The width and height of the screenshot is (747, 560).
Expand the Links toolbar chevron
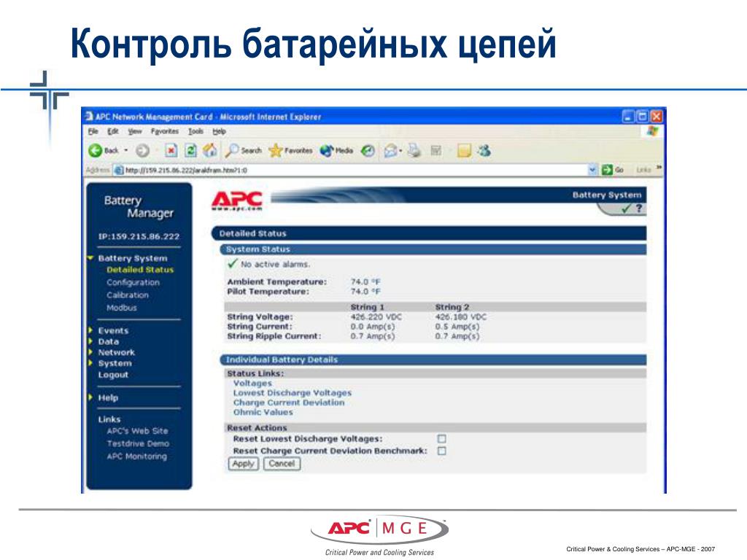click(659, 168)
